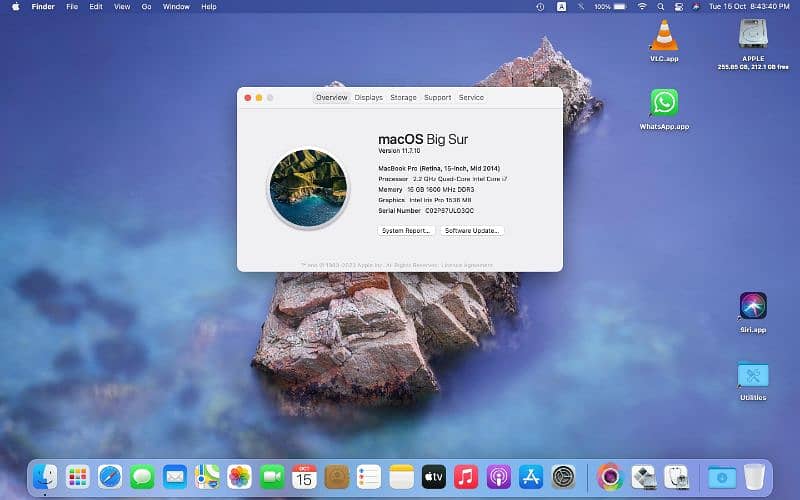The image size is (800, 500).
Task: Switch to the Displays tab
Action: point(368,98)
